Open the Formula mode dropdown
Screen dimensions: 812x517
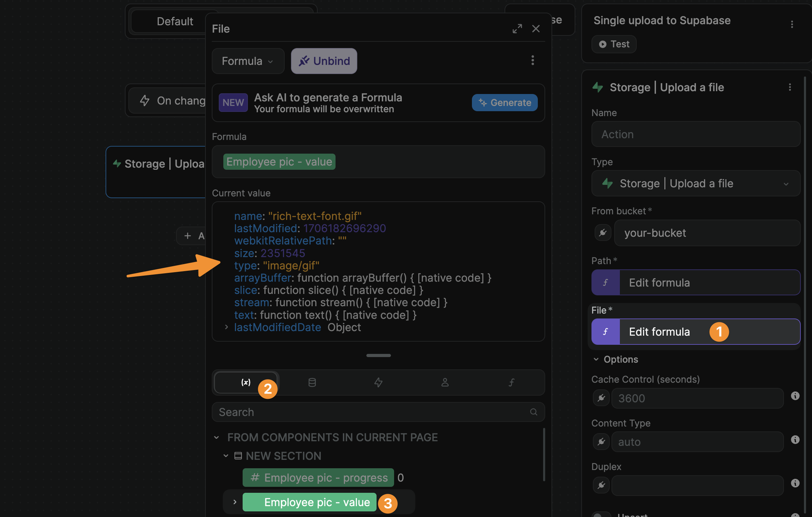click(248, 61)
